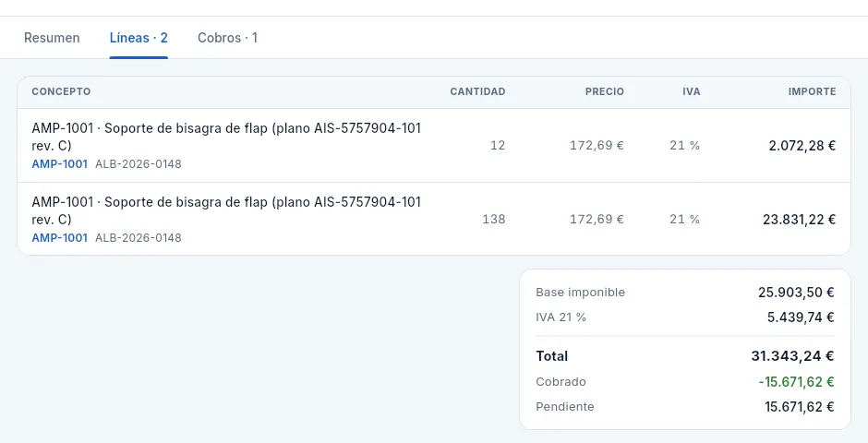The height and width of the screenshot is (443, 868).
Task: Click the Total amount 31.343,24 €
Action: point(792,356)
